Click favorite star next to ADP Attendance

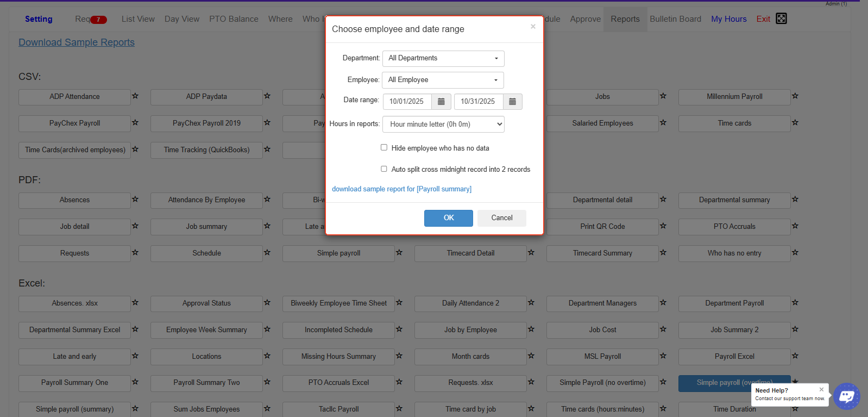point(135,96)
